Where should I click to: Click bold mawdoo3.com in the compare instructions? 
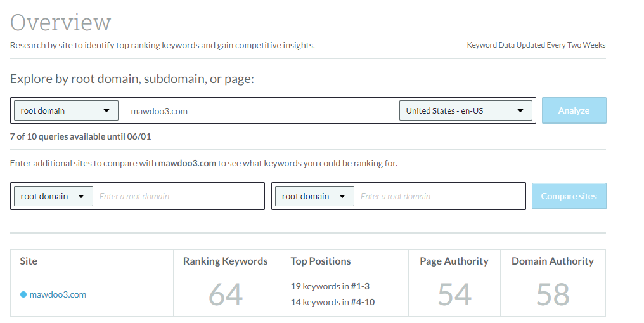click(x=187, y=163)
